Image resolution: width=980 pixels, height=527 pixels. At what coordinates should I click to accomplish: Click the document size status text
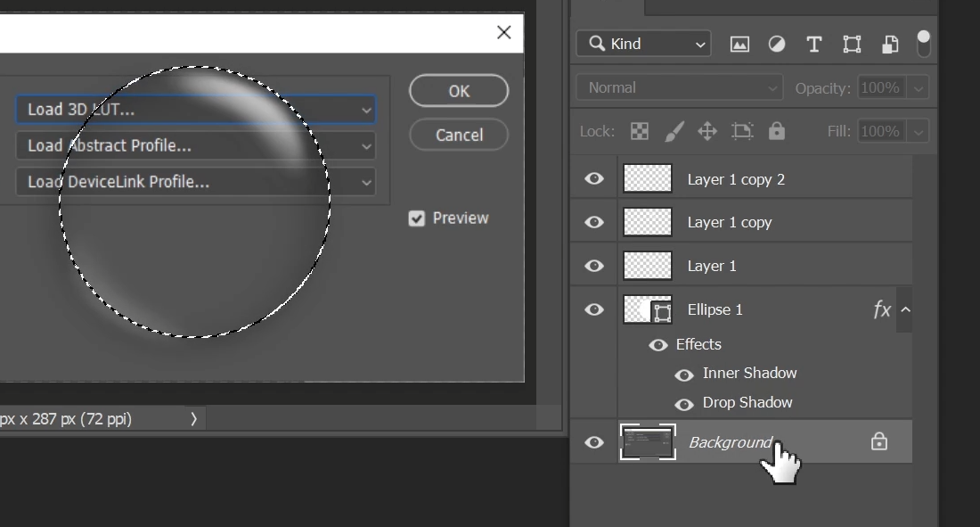click(x=66, y=419)
